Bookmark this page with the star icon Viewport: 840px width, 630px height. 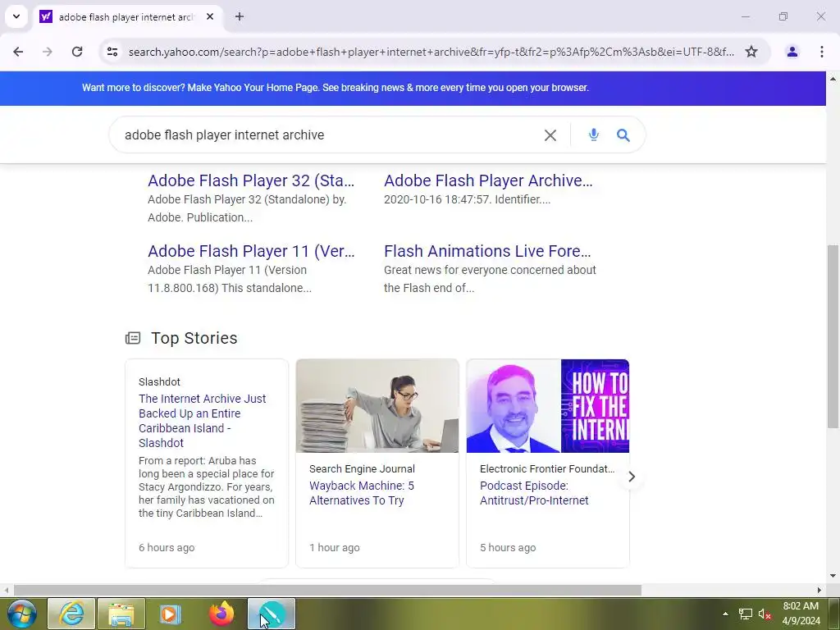pos(751,52)
